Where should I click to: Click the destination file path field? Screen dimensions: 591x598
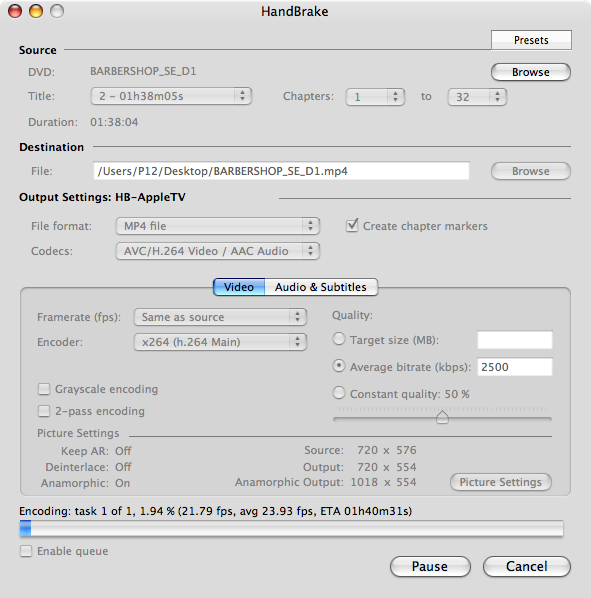coord(281,171)
